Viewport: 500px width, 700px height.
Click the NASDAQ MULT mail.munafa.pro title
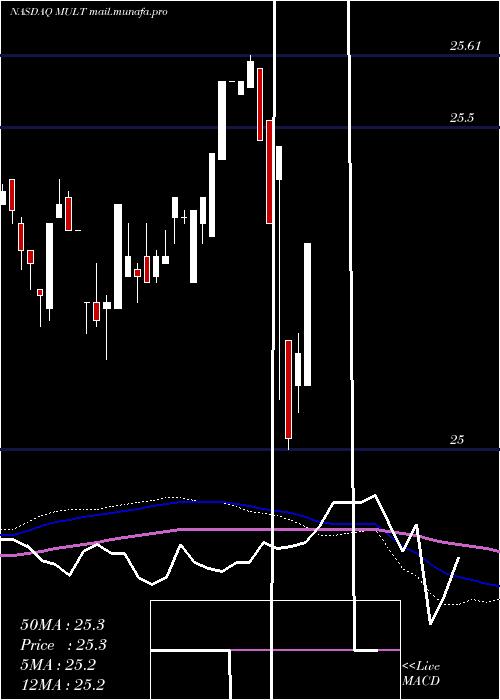88,12
